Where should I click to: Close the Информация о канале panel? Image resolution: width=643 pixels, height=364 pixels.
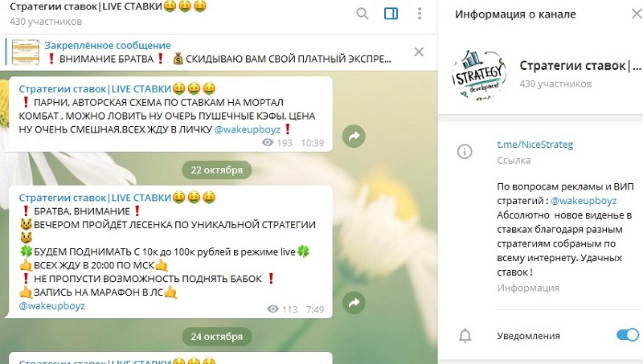click(x=637, y=14)
